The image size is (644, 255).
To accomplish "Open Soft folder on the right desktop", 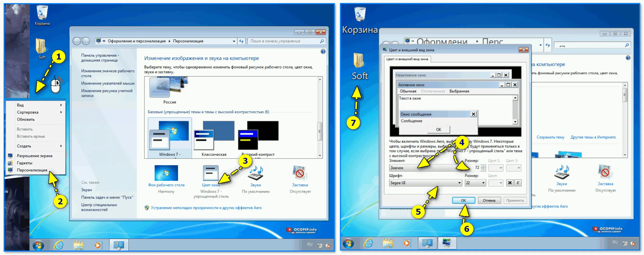I will (360, 67).
